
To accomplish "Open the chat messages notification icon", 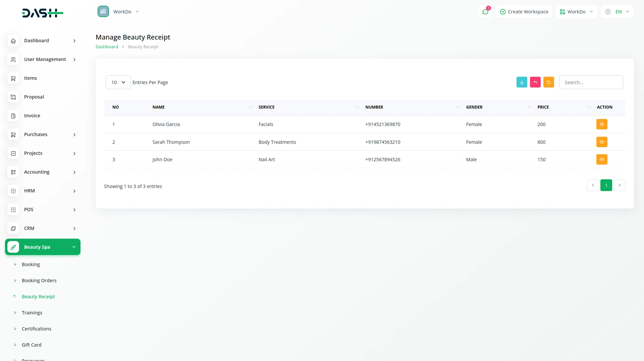I will (485, 12).
